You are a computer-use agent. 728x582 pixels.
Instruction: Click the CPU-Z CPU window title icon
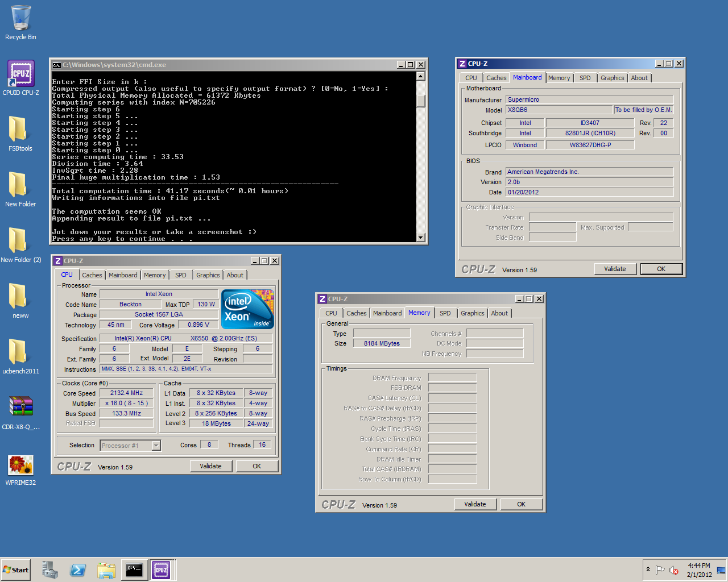(x=58, y=261)
